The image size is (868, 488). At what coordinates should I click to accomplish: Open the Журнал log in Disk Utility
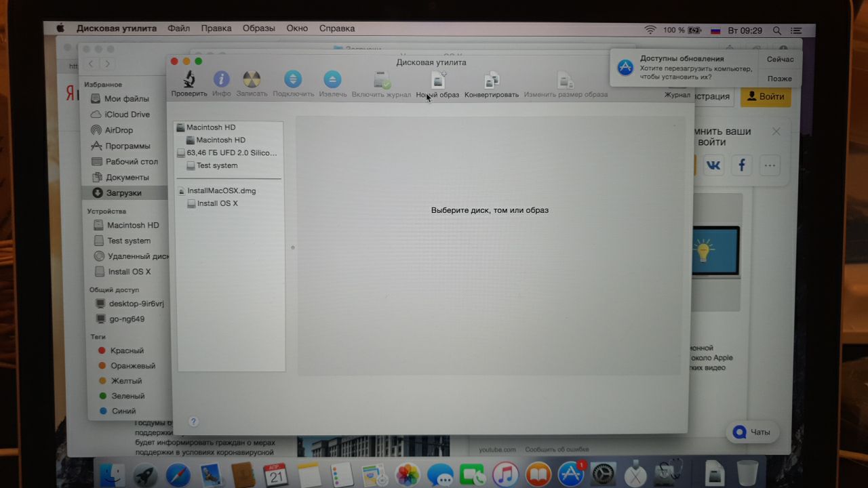(x=677, y=95)
